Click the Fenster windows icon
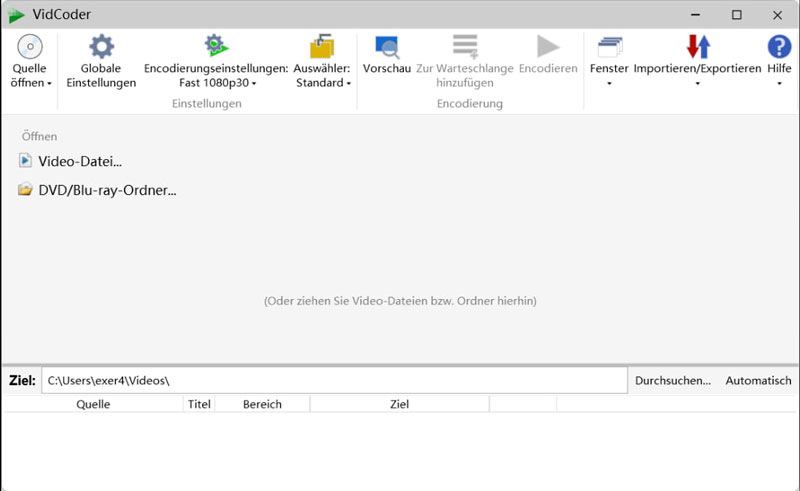The image size is (800, 491). (610, 47)
